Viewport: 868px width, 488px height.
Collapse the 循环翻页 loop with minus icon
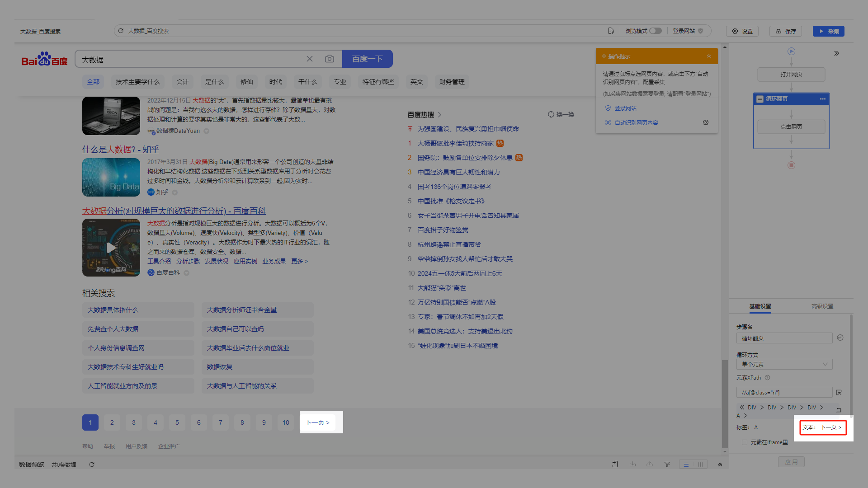click(x=760, y=99)
